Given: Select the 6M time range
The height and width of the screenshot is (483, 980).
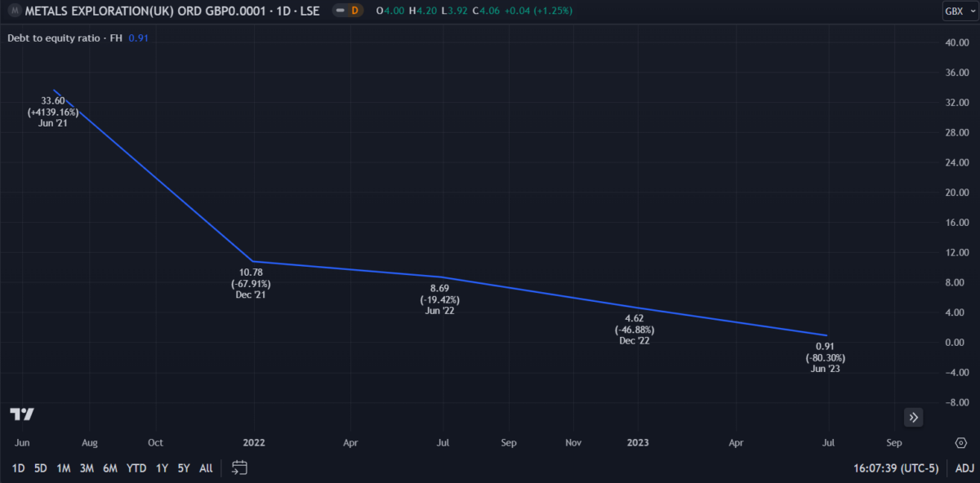Looking at the screenshot, I should click(111, 468).
